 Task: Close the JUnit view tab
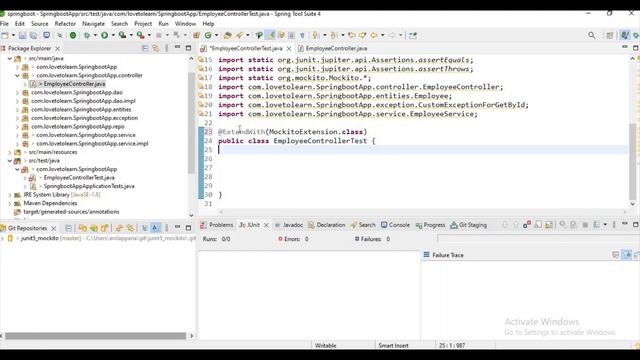tap(266, 225)
